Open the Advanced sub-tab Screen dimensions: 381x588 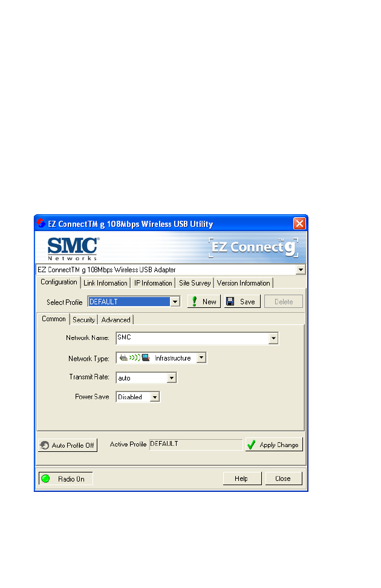click(116, 320)
